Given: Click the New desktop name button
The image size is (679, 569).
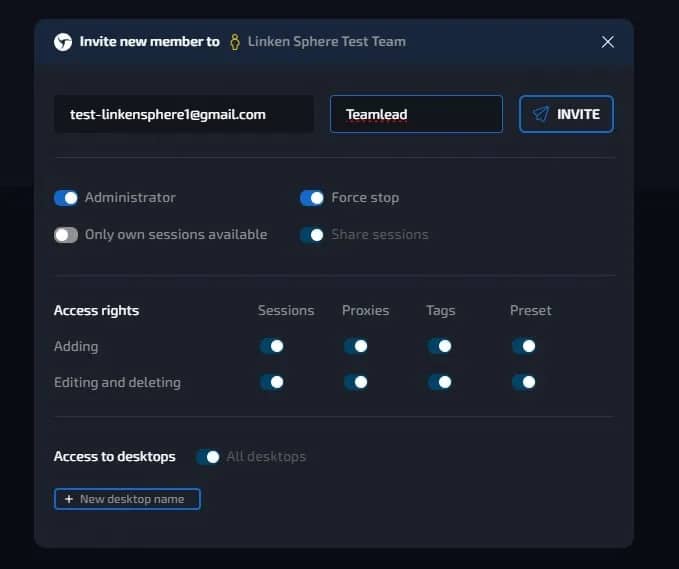Looking at the screenshot, I should click(x=127, y=499).
